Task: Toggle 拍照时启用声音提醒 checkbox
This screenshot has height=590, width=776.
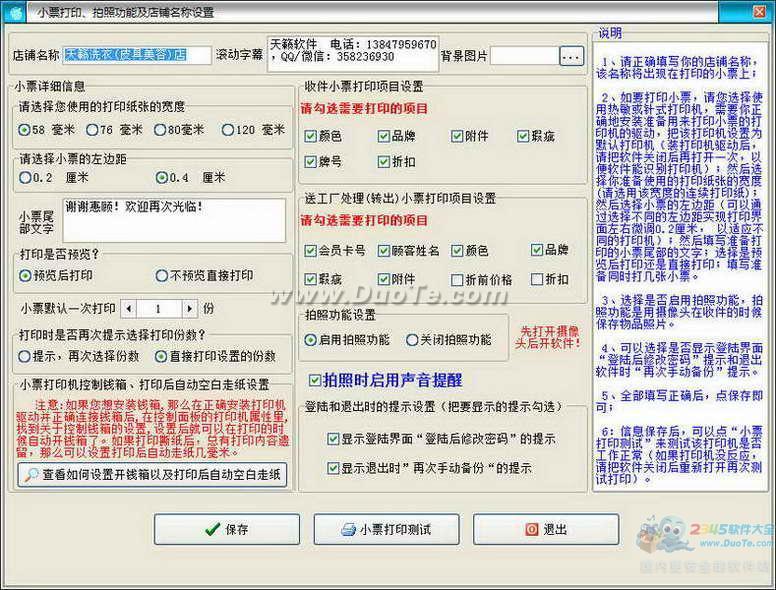Action: [x=315, y=381]
